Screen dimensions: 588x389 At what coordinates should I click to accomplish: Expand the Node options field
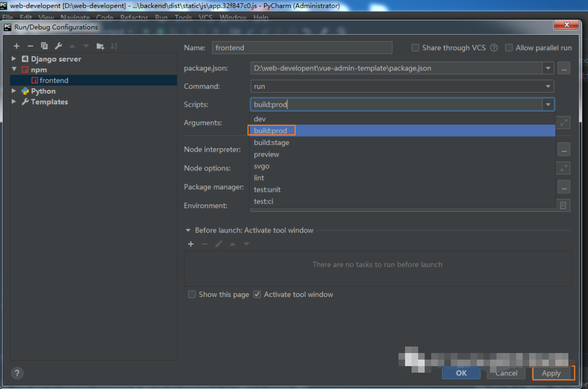coord(563,168)
